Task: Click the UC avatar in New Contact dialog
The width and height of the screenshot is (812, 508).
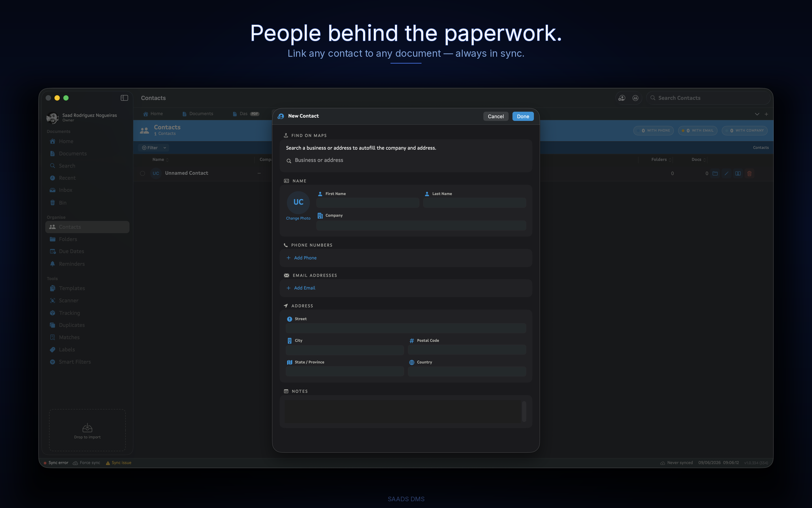Action: [x=298, y=202]
